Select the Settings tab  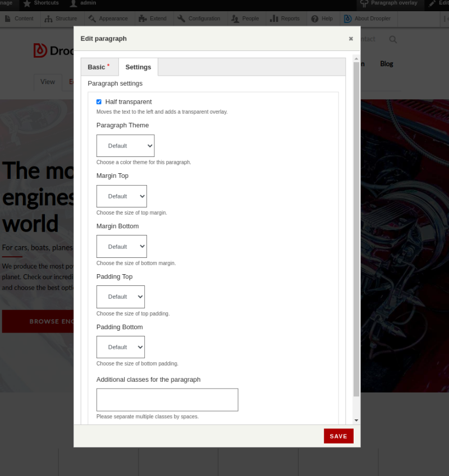138,67
